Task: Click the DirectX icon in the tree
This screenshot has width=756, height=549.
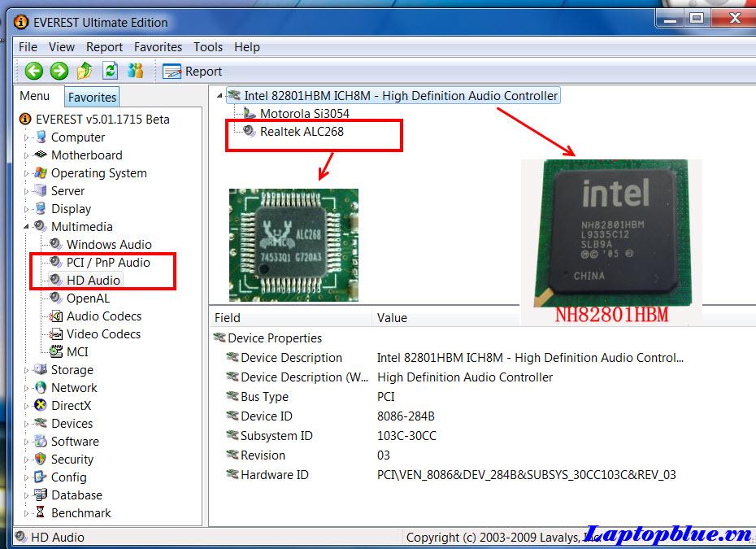Action: 41,405
